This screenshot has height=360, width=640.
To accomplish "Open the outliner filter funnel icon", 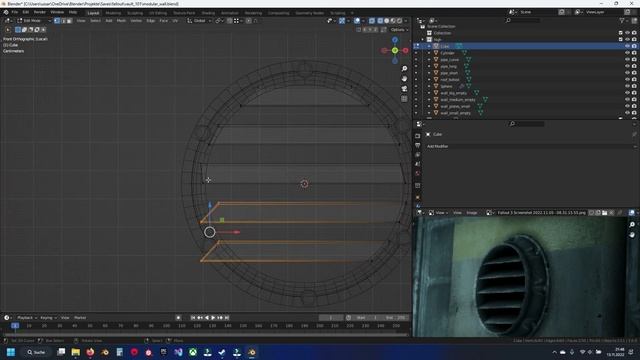I will 622,20.
